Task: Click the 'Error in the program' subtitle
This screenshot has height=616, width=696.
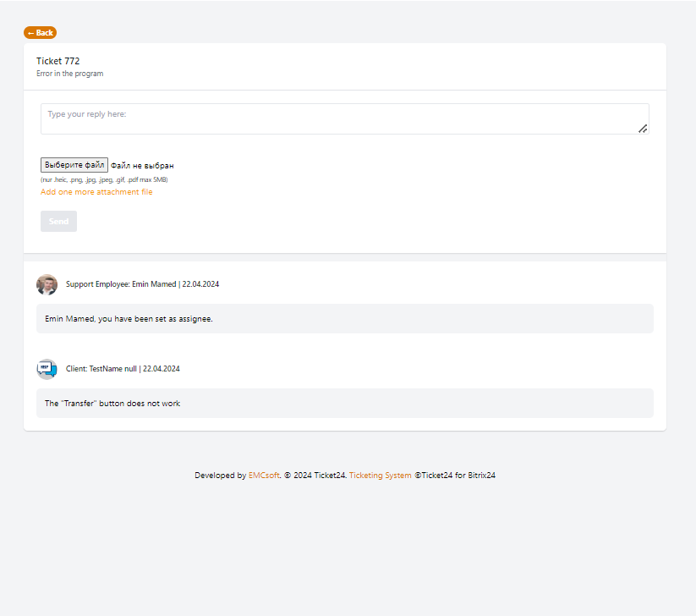Action: pyautogui.click(x=69, y=74)
